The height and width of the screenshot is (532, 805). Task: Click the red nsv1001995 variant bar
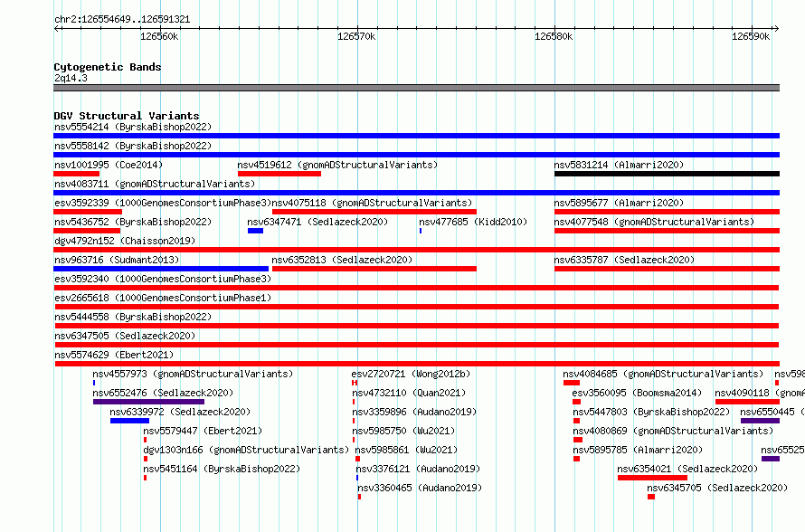(77, 174)
